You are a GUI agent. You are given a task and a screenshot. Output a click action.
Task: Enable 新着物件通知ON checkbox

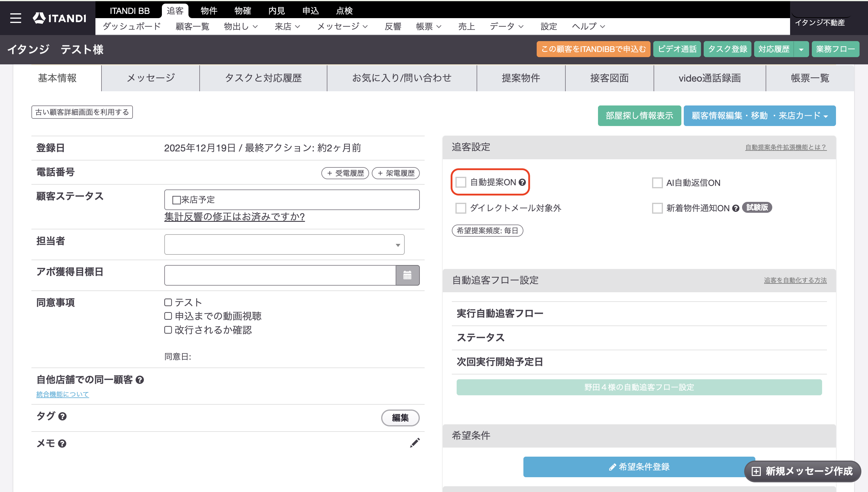pos(657,208)
